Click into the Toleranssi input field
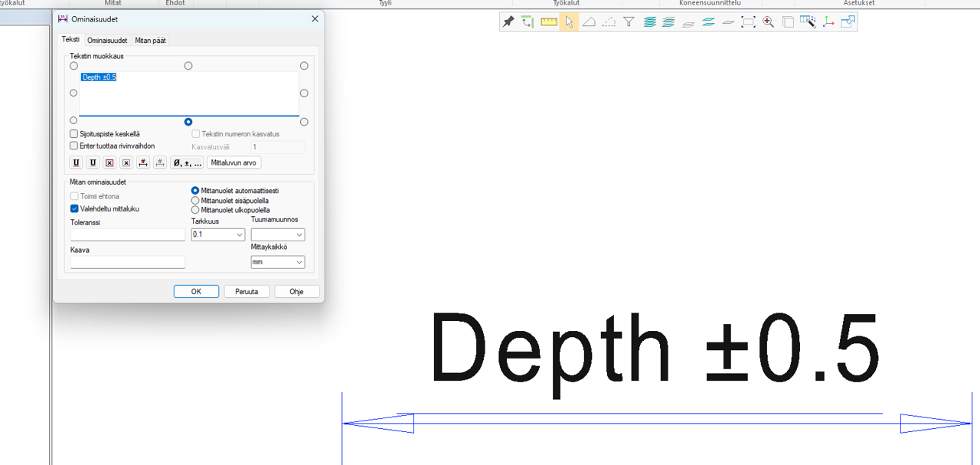 (128, 234)
